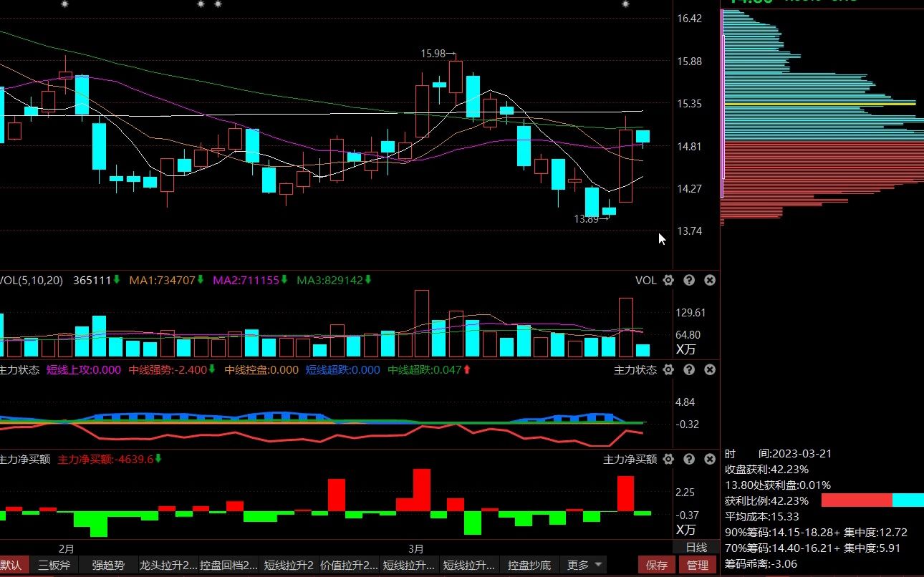The width and height of the screenshot is (924, 577).
Task: Click the 日线 period button
Action: tap(696, 547)
